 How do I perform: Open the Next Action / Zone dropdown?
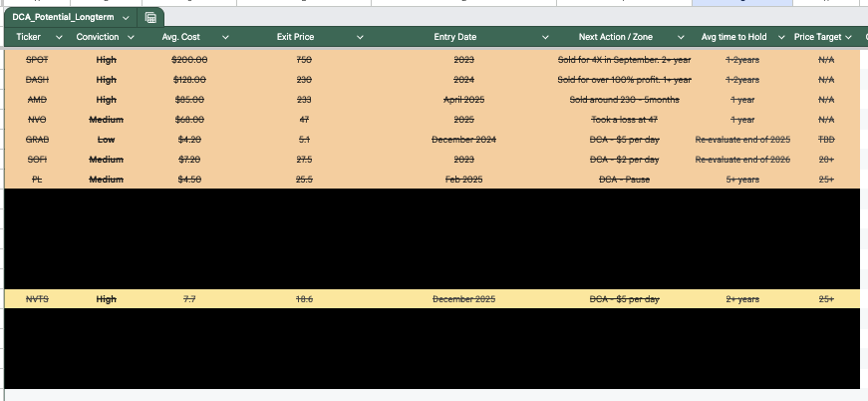click(681, 37)
